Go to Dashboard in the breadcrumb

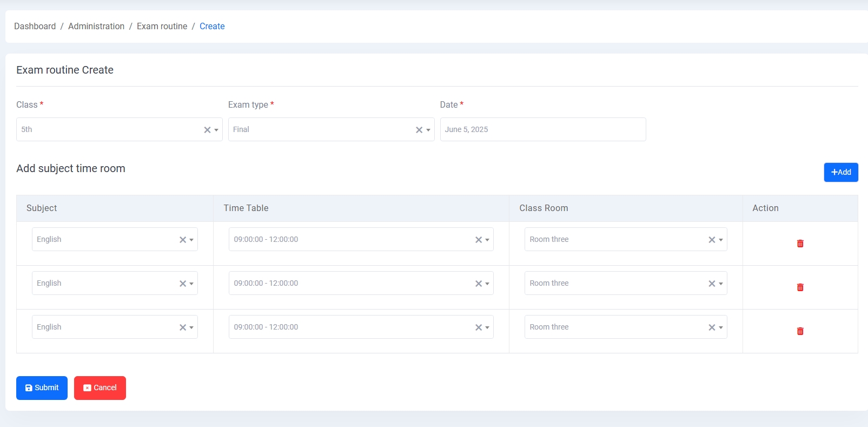(35, 27)
